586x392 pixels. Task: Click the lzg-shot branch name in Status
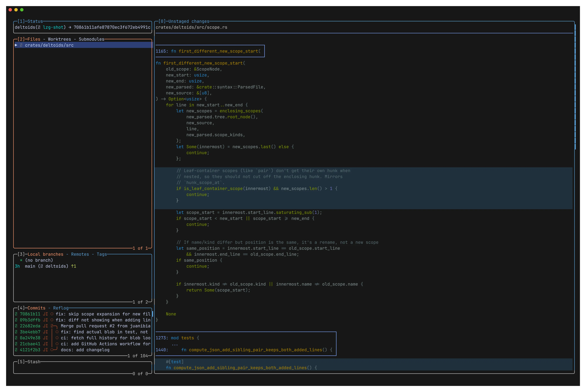(x=53, y=27)
